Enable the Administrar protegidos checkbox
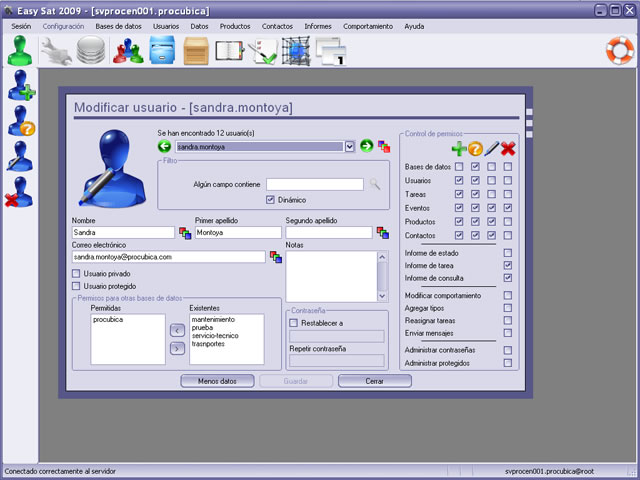 point(508,363)
